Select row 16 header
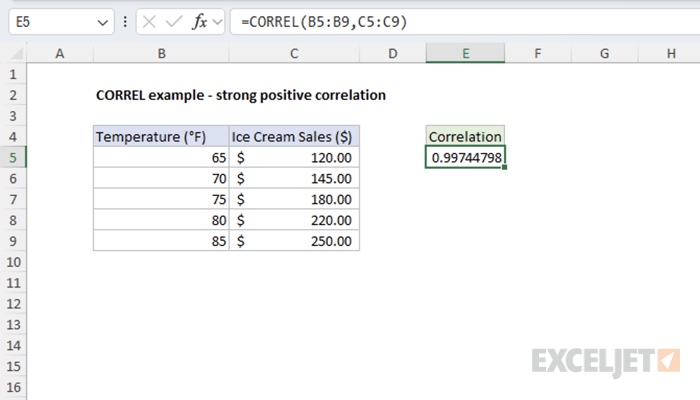 [13, 387]
